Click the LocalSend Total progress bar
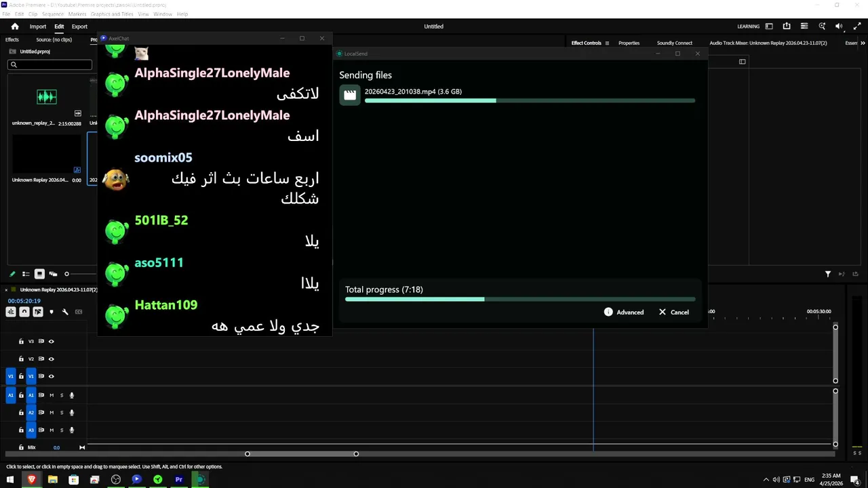This screenshot has width=868, height=488. click(x=520, y=299)
